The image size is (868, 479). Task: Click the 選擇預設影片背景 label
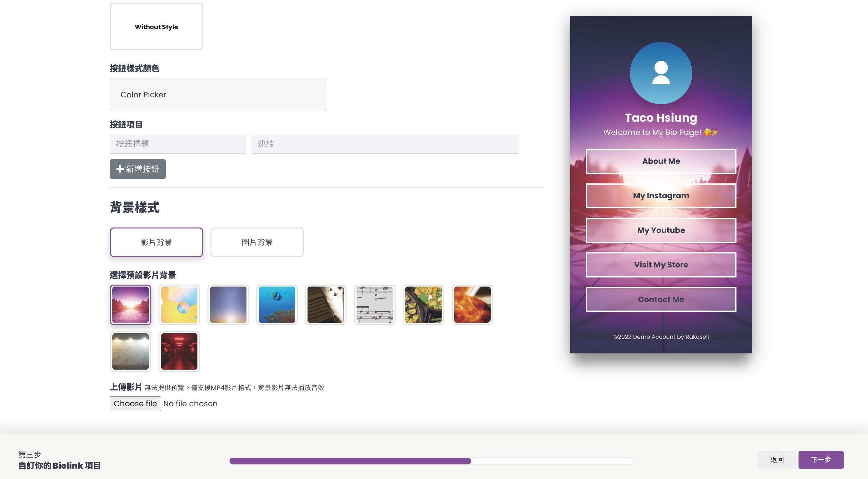point(143,275)
